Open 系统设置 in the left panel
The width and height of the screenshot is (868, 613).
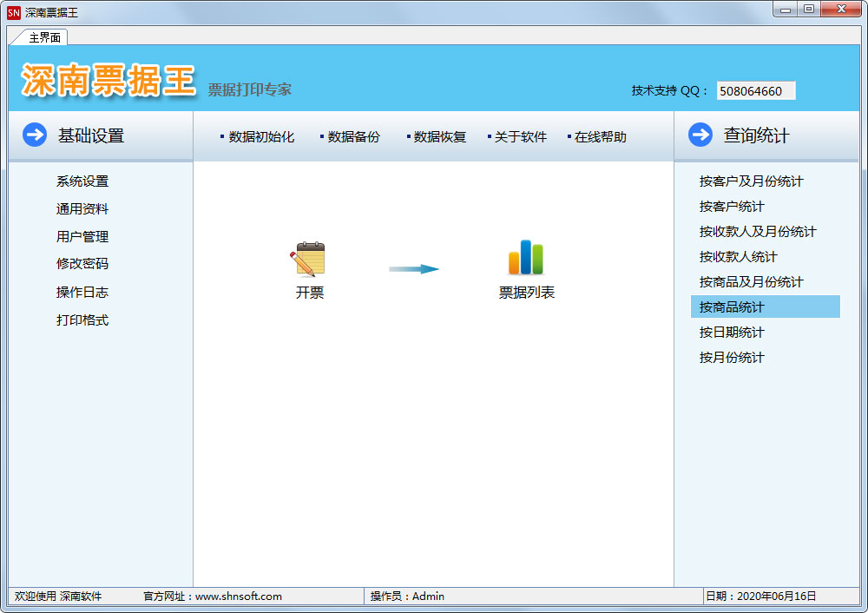[x=82, y=181]
